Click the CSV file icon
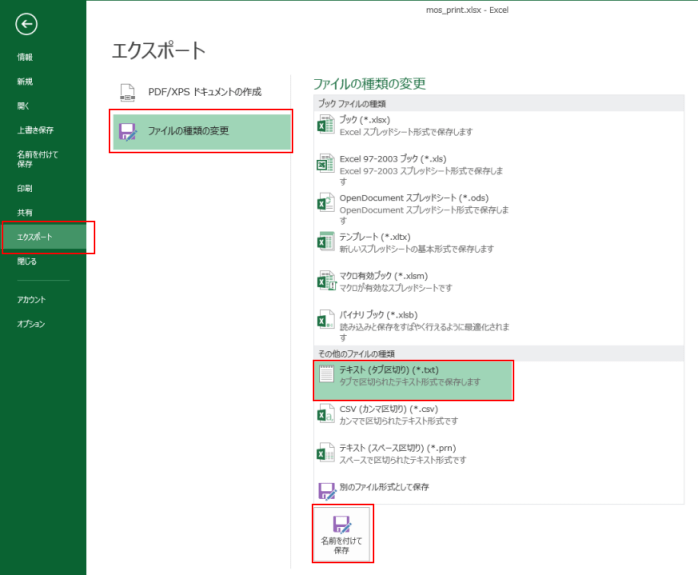Screen dimensions: 698x575 click(326, 413)
